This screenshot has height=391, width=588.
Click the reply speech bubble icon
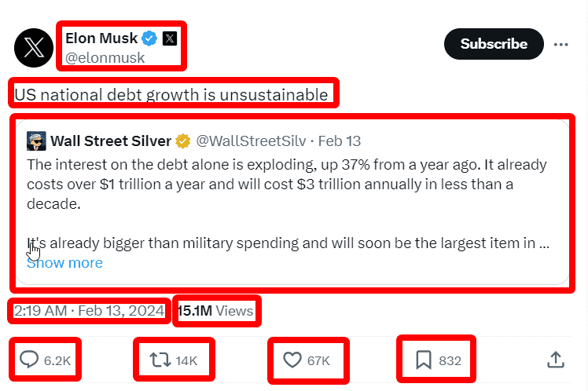click(29, 360)
